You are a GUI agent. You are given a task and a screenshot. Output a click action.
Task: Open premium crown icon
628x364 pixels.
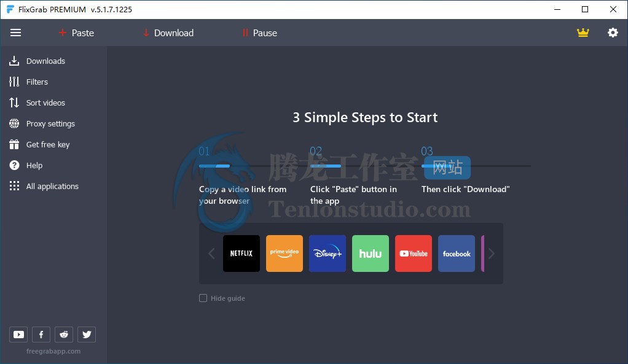(583, 33)
